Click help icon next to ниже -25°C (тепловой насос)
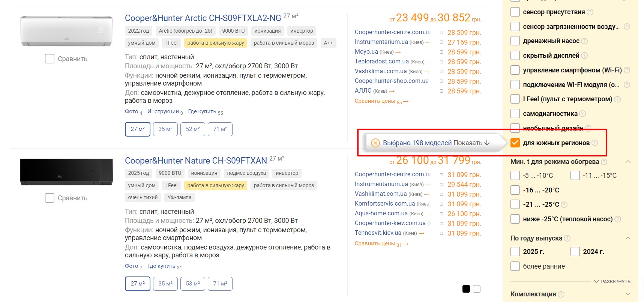 click(618, 219)
